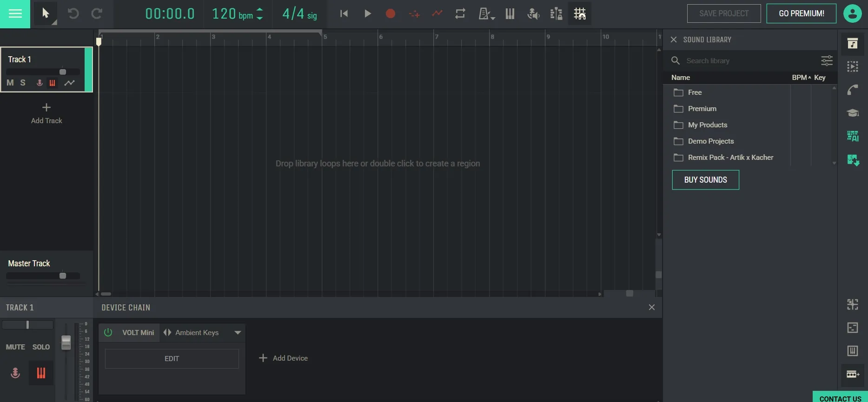Toggle punch in/out recording icon

[414, 14]
